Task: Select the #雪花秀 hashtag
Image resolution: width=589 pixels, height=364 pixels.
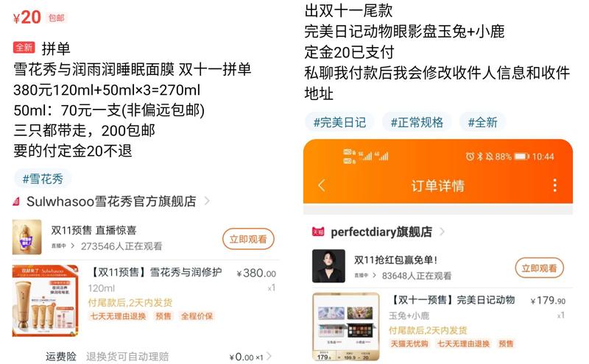Action: pyautogui.click(x=43, y=179)
